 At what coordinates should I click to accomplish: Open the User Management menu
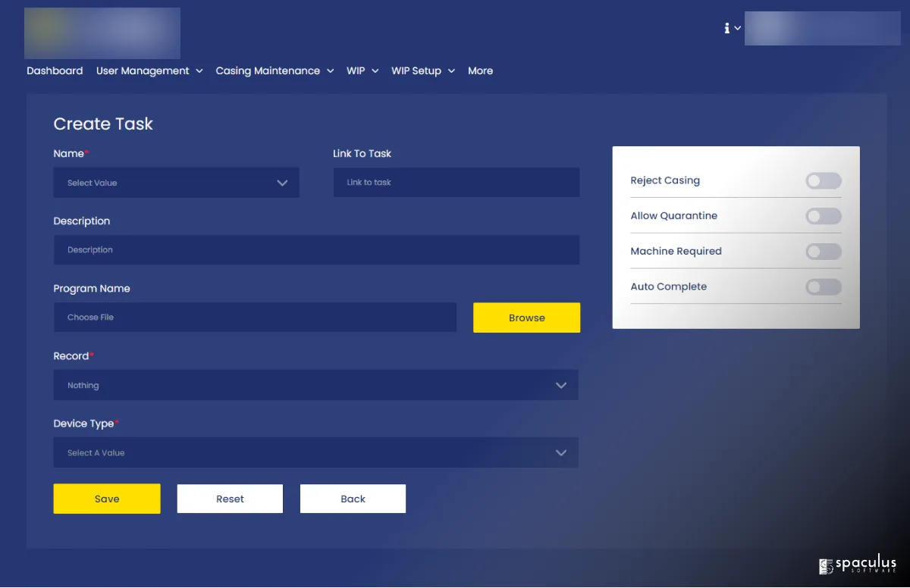coord(149,70)
